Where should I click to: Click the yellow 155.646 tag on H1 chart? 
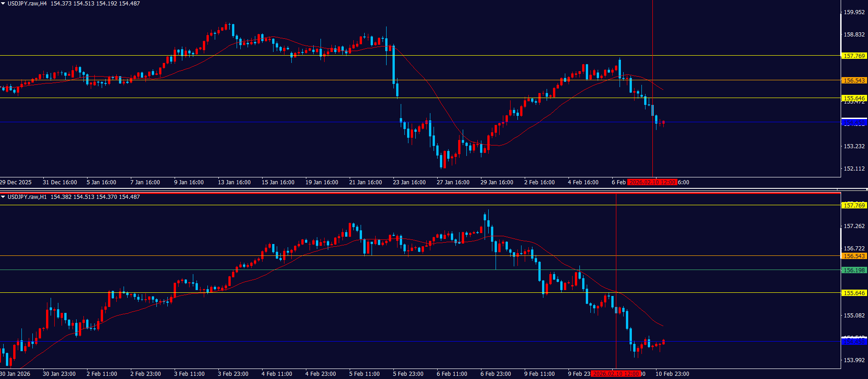853,293
